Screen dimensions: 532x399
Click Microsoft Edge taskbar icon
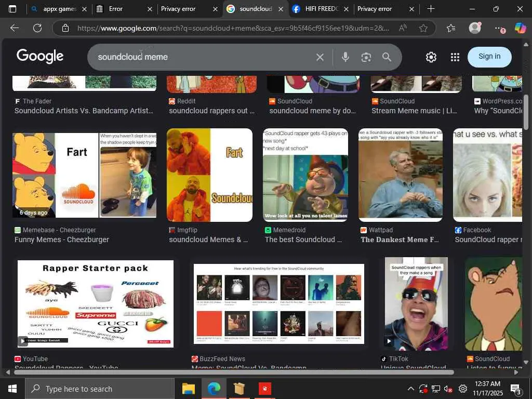tap(214, 389)
